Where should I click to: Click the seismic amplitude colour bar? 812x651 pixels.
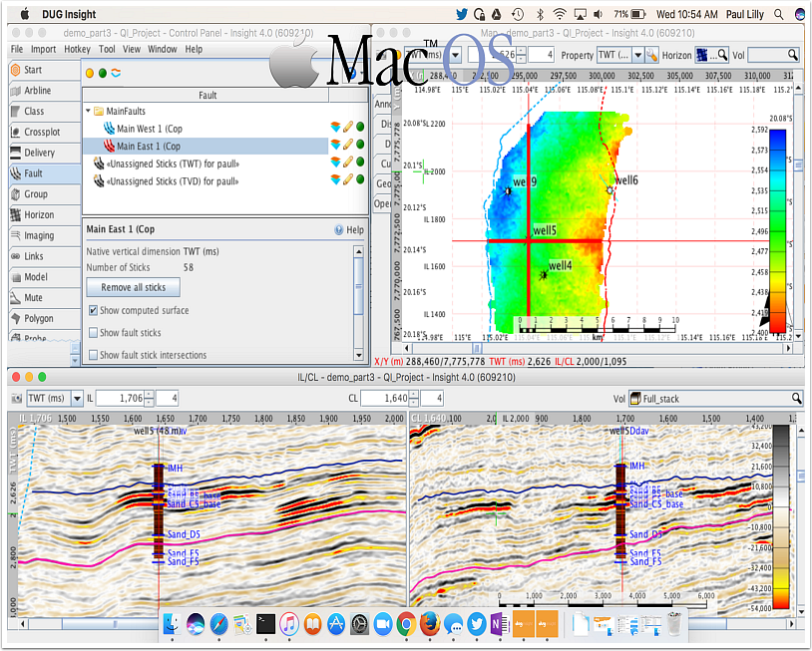[780, 517]
